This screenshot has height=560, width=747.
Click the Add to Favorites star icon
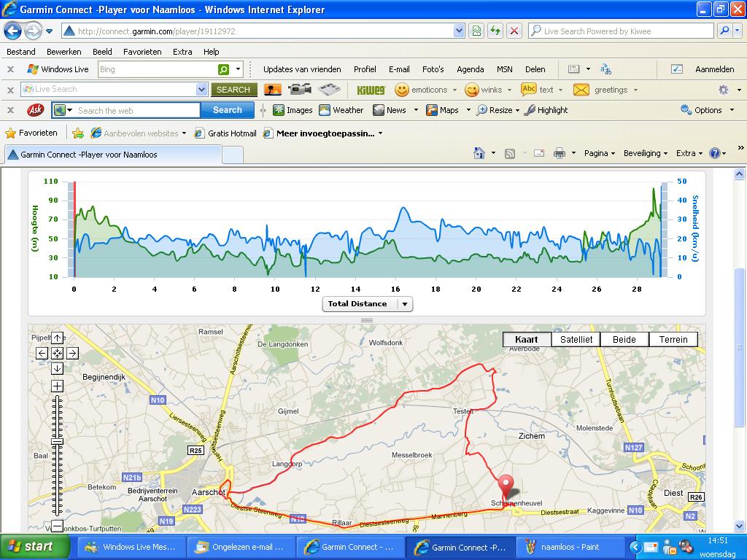point(77,133)
